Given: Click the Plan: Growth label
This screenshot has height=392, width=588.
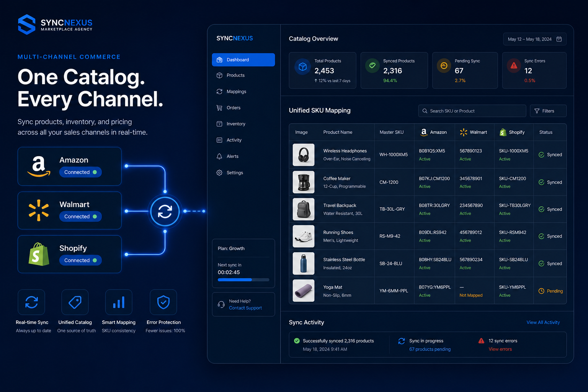Looking at the screenshot, I should (x=231, y=248).
